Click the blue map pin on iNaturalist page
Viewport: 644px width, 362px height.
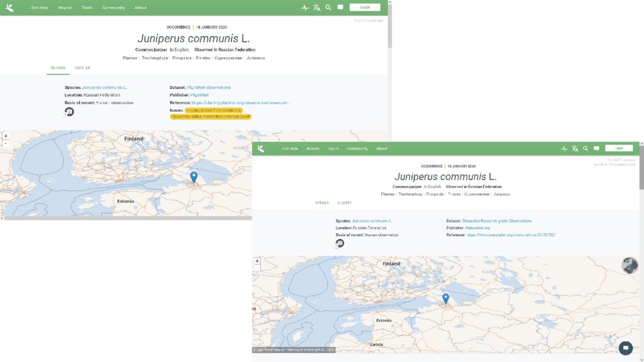[x=446, y=299]
